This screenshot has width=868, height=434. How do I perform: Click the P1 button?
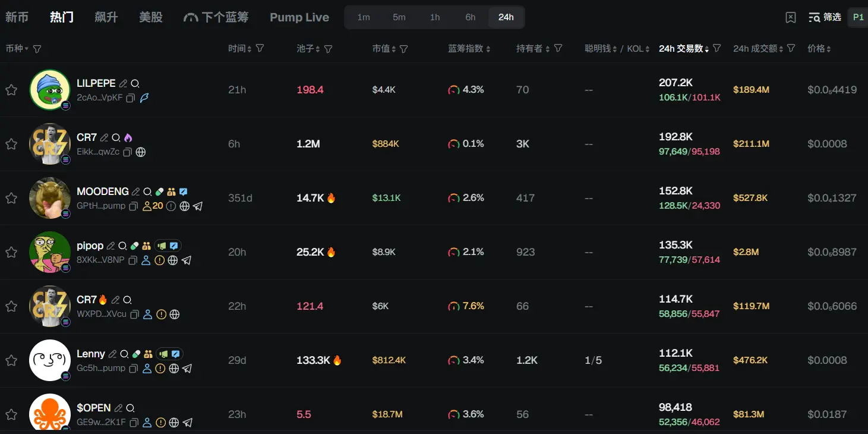click(858, 17)
